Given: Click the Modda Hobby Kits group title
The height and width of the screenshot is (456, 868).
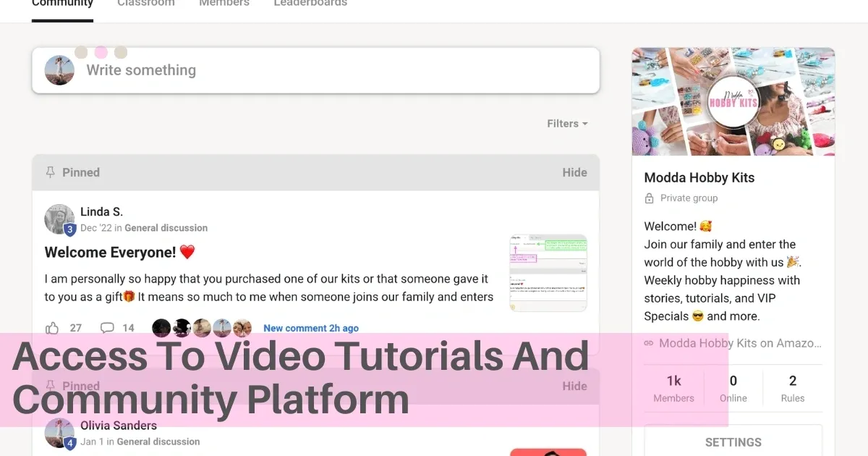Looking at the screenshot, I should [x=699, y=178].
